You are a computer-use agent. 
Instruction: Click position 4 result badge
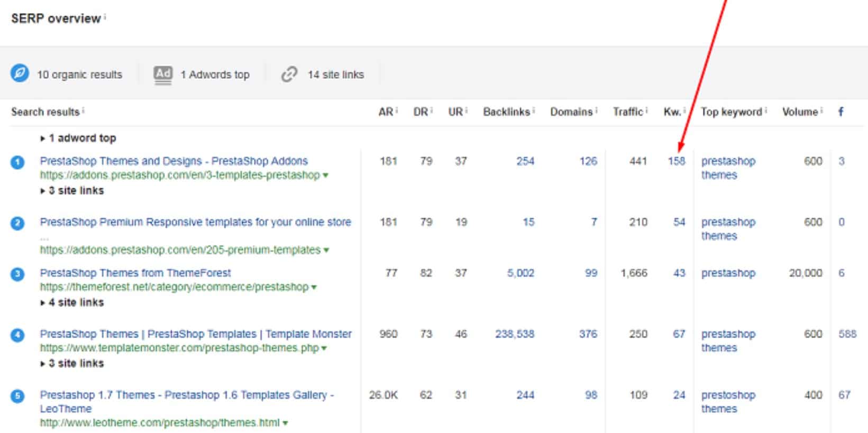click(17, 335)
